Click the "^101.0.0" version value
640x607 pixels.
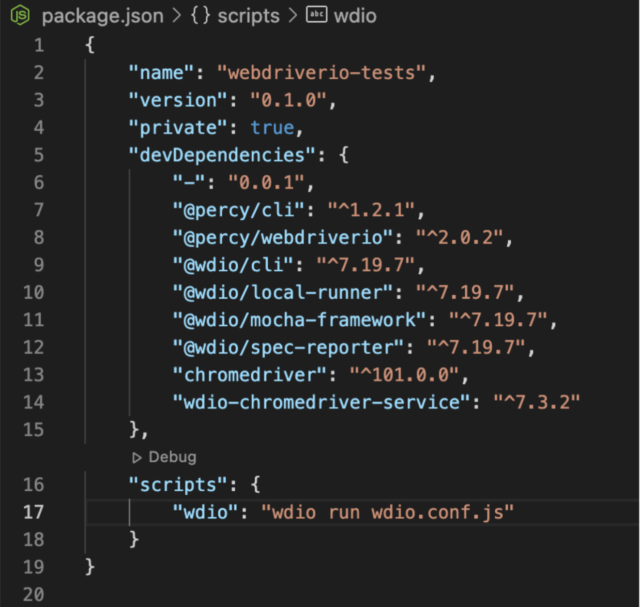[404, 375]
